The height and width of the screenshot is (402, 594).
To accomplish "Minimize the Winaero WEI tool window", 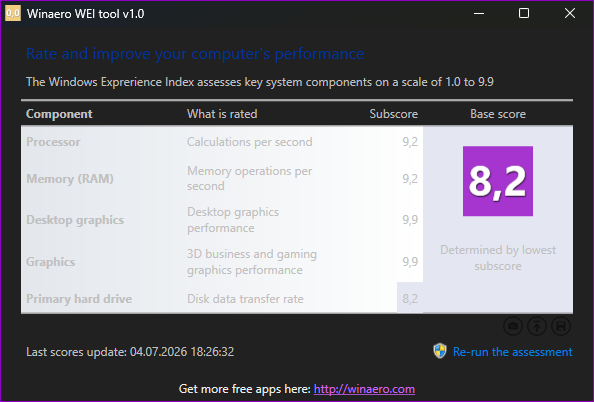I will 479,14.
